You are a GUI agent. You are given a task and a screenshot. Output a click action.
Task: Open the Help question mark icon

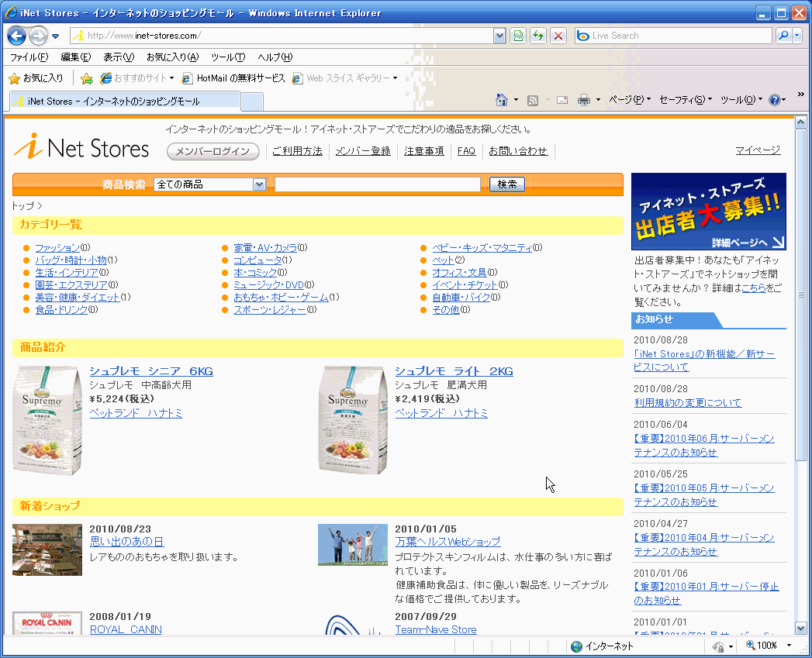pos(774,100)
